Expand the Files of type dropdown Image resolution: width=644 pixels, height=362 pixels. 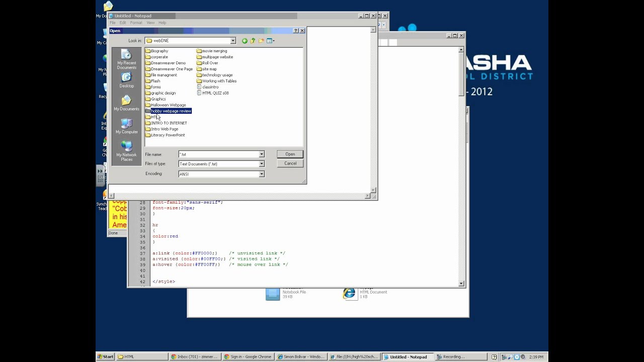click(x=261, y=164)
